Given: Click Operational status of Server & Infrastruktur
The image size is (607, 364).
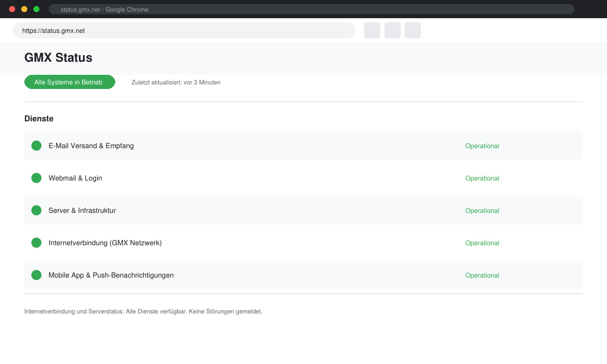Looking at the screenshot, I should pyautogui.click(x=482, y=210).
